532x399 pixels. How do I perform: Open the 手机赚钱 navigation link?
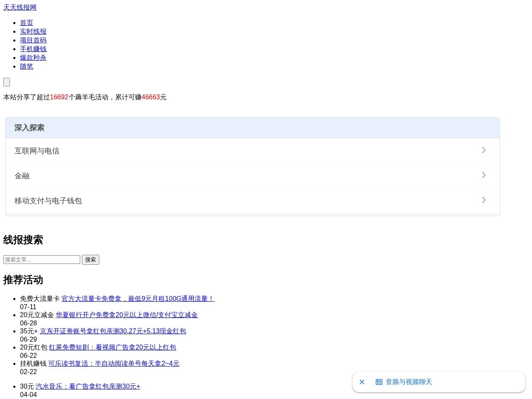(x=33, y=49)
